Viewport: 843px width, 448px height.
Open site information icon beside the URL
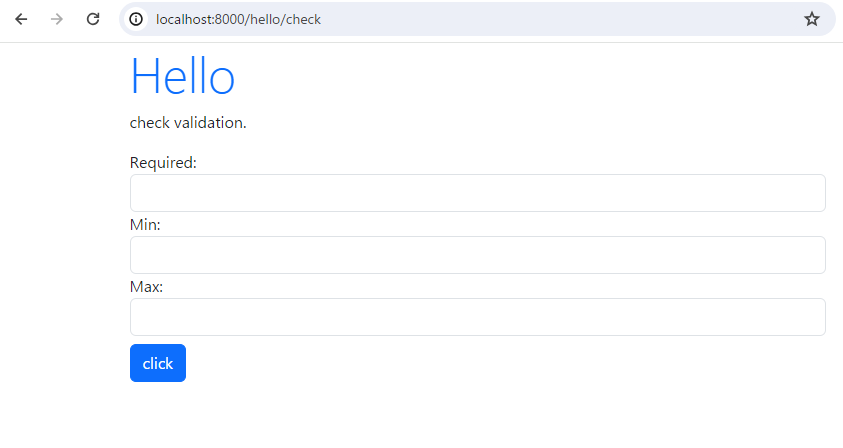tap(136, 19)
